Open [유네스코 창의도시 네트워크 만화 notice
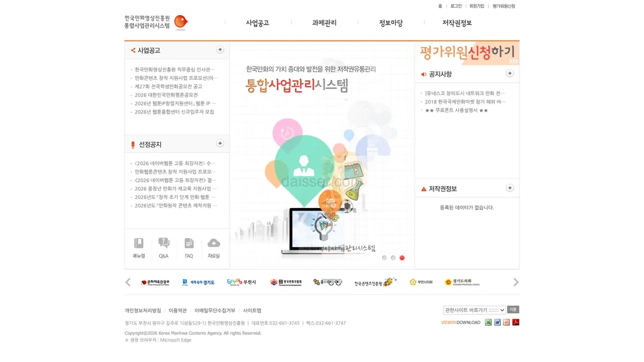 click(465, 93)
